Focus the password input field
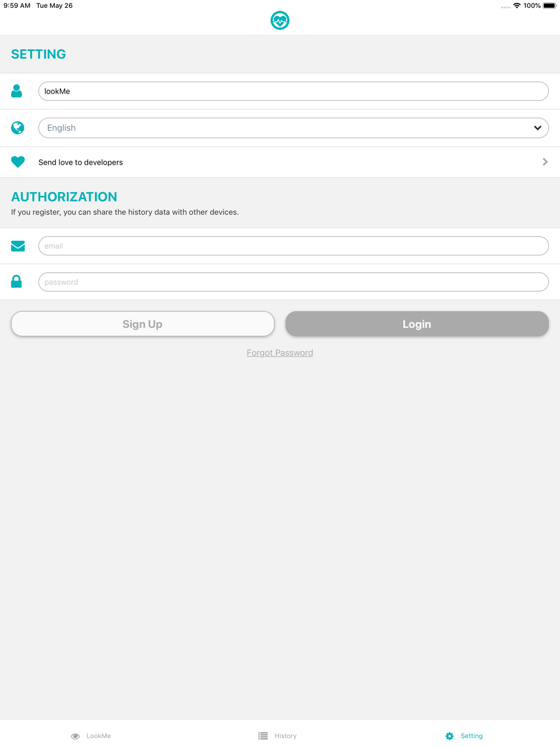Viewport: 560px width, 747px height. pyautogui.click(x=293, y=282)
